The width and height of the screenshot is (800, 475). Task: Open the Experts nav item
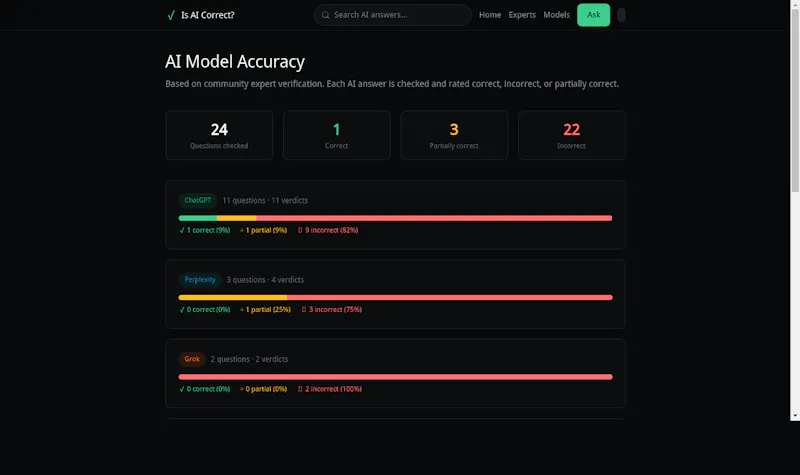coord(522,15)
